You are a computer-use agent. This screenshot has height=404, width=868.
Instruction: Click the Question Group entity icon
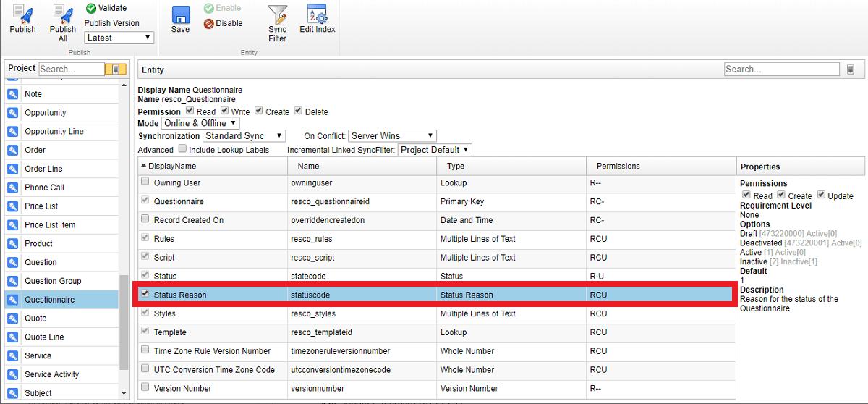point(13,281)
